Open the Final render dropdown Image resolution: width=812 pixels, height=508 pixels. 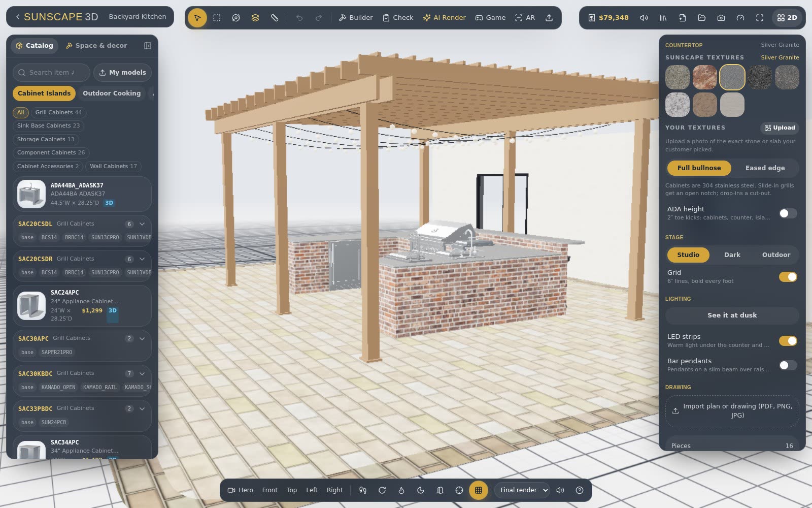522,490
